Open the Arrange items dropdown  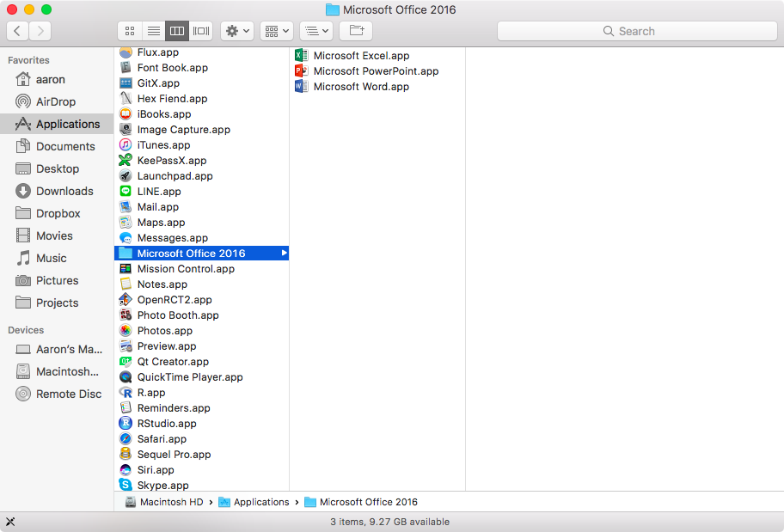[277, 31]
